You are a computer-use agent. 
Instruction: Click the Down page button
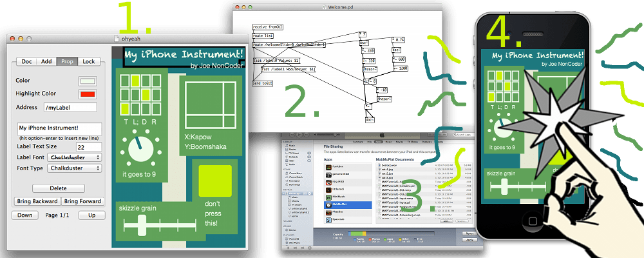(x=24, y=215)
